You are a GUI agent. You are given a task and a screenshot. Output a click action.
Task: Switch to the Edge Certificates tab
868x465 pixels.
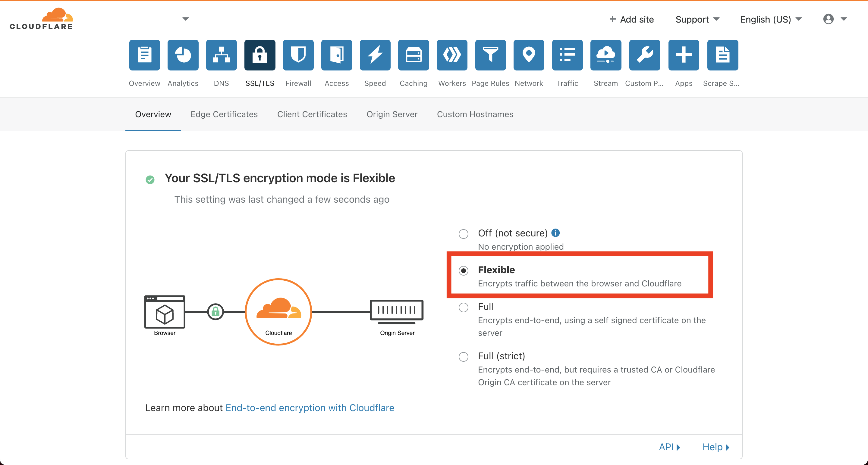click(x=224, y=114)
